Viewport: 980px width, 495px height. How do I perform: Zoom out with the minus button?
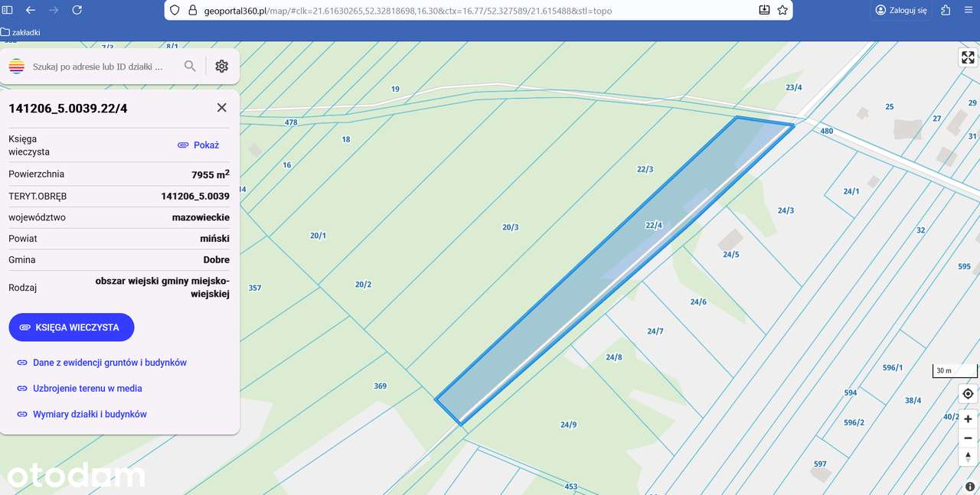(968, 438)
